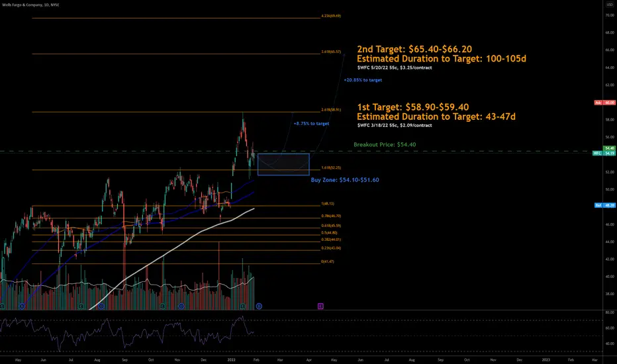Click the 0.618(45.59) Fibonacci label
The image size is (617, 364).
pyautogui.click(x=331, y=226)
